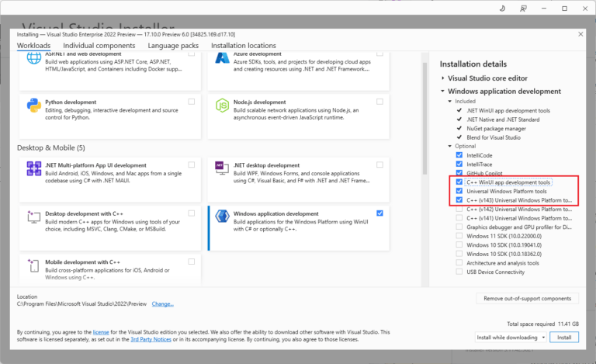Check Architecture and analysis tools

coord(459,262)
